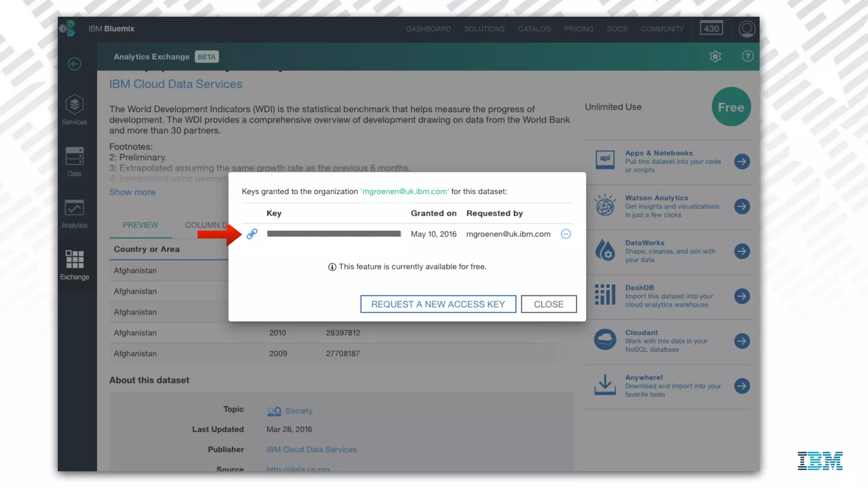Click the 430 counter box
Viewport: 868px width, 488px height.
coord(711,29)
